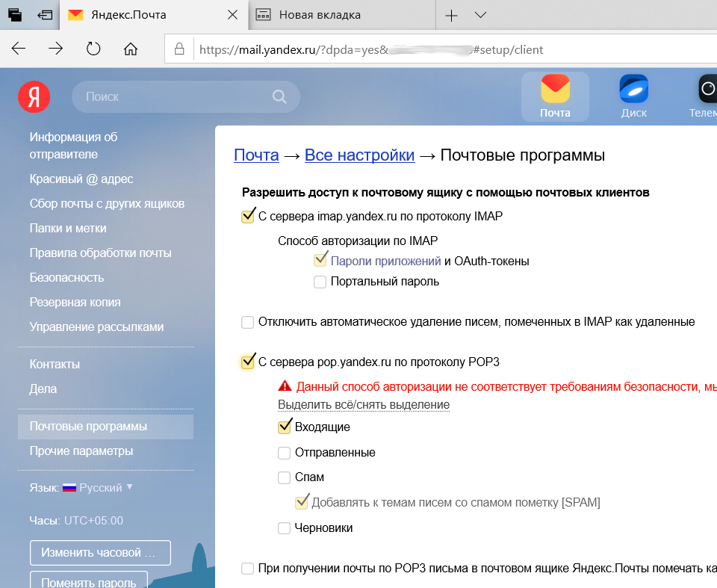Screen dimensions: 717x588
Task: Check the Отправленные checkbox
Action: click(x=285, y=453)
